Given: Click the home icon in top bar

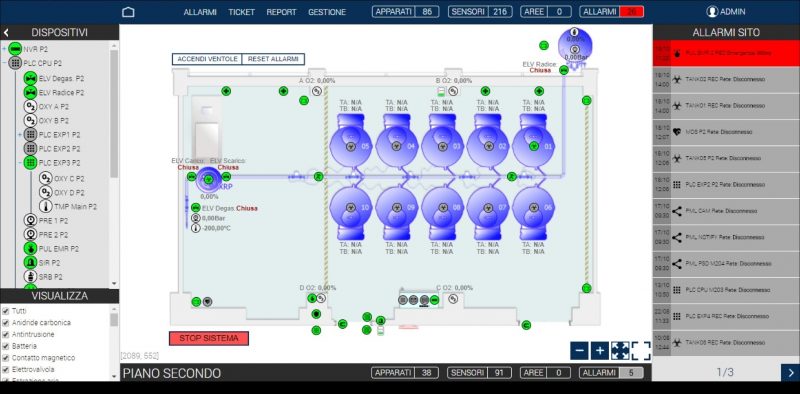Looking at the screenshot, I should 128,12.
